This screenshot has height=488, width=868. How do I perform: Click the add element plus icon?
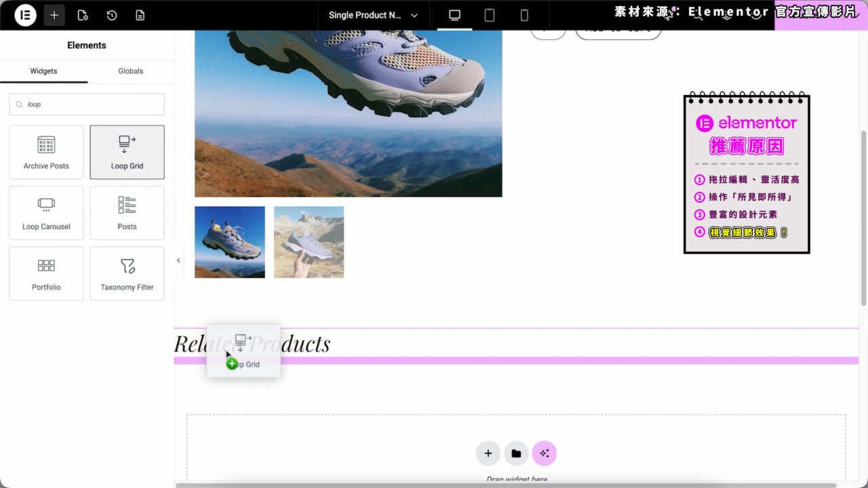54,15
